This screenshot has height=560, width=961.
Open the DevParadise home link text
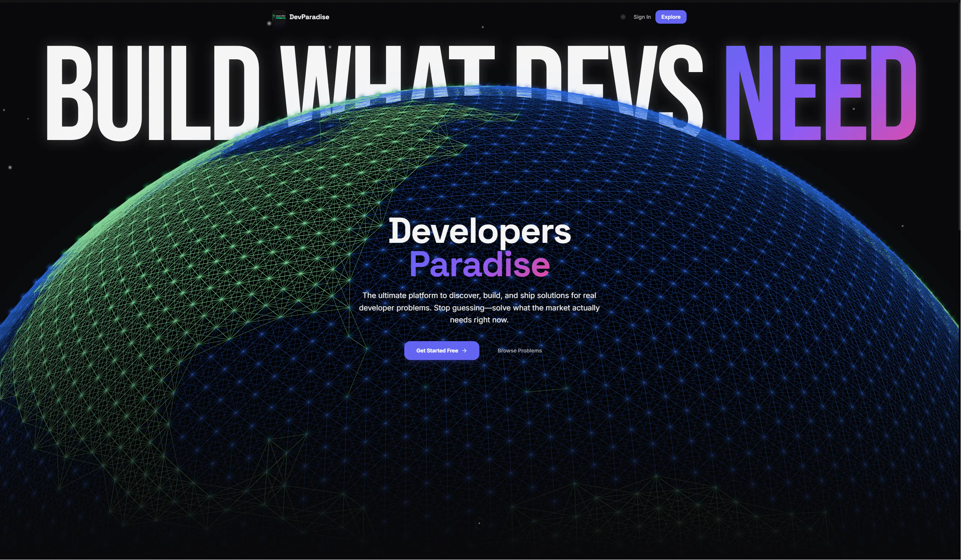(309, 17)
